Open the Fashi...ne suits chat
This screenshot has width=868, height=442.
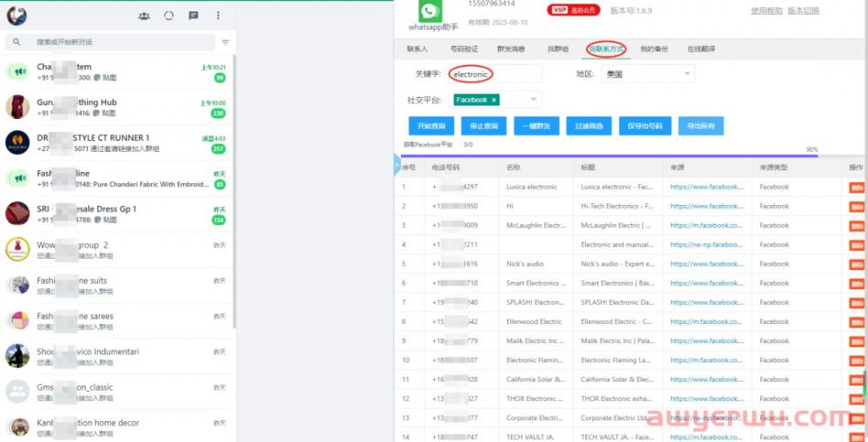[x=117, y=285]
